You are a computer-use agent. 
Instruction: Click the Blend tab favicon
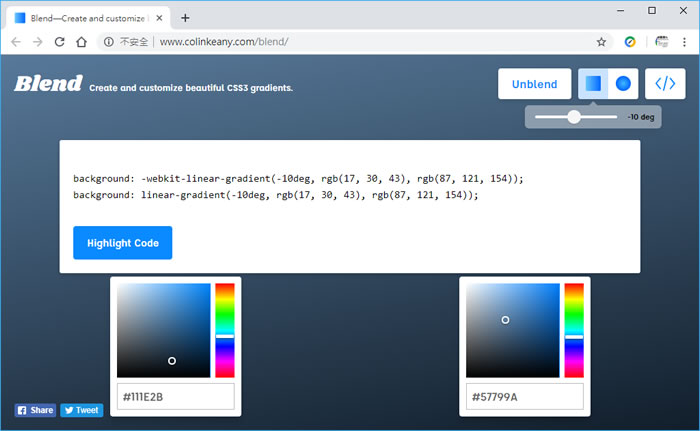tap(20, 18)
